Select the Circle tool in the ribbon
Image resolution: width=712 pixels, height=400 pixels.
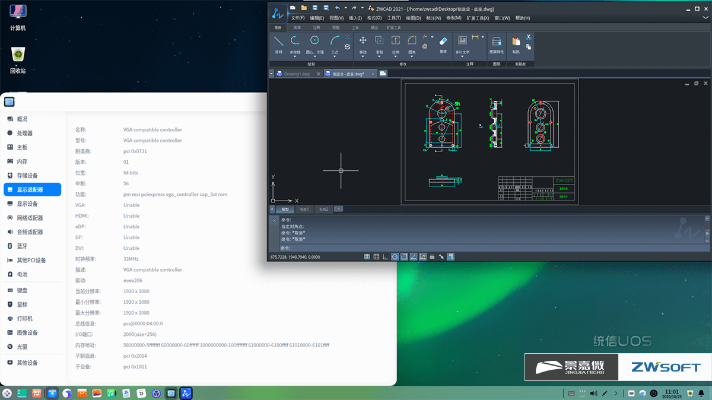[x=314, y=44]
